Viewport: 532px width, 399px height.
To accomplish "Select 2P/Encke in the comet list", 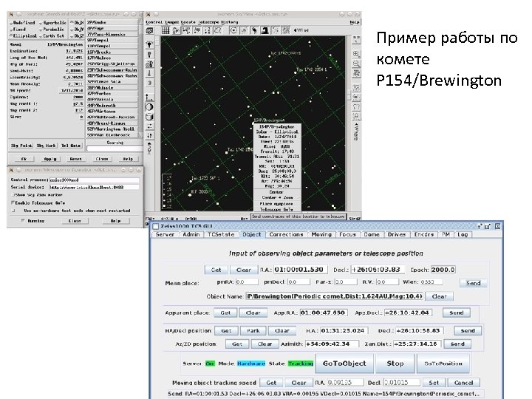I will [112, 22].
